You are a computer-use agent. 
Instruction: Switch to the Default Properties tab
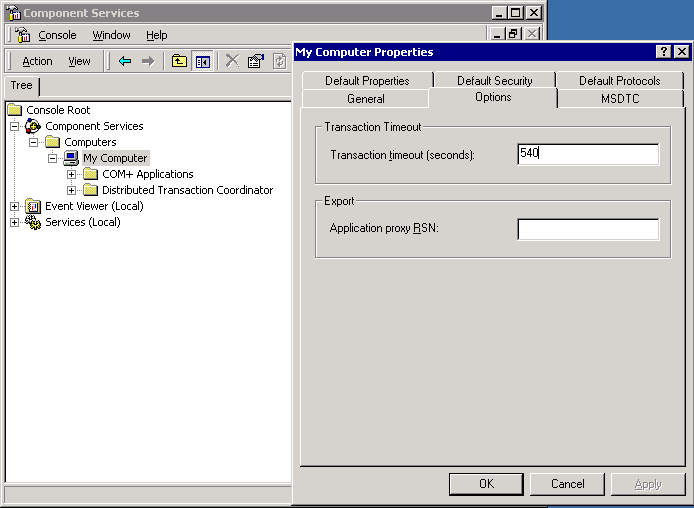[x=367, y=81]
